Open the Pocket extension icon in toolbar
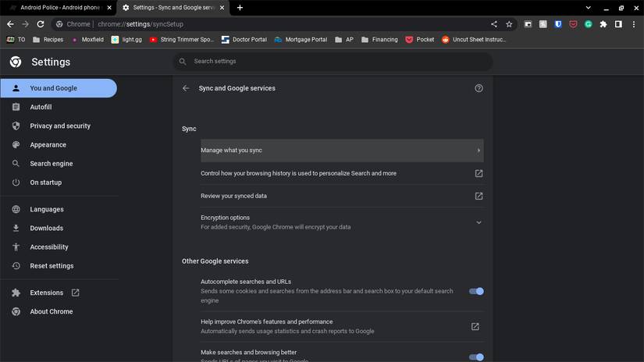This screenshot has width=644, height=362. pyautogui.click(x=574, y=24)
